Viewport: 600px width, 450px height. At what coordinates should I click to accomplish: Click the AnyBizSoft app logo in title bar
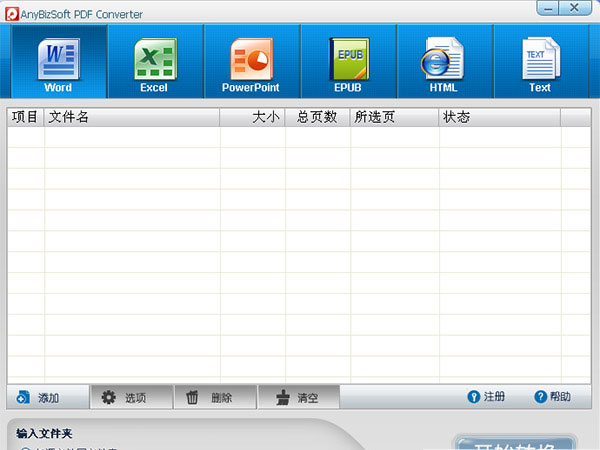pyautogui.click(x=12, y=14)
